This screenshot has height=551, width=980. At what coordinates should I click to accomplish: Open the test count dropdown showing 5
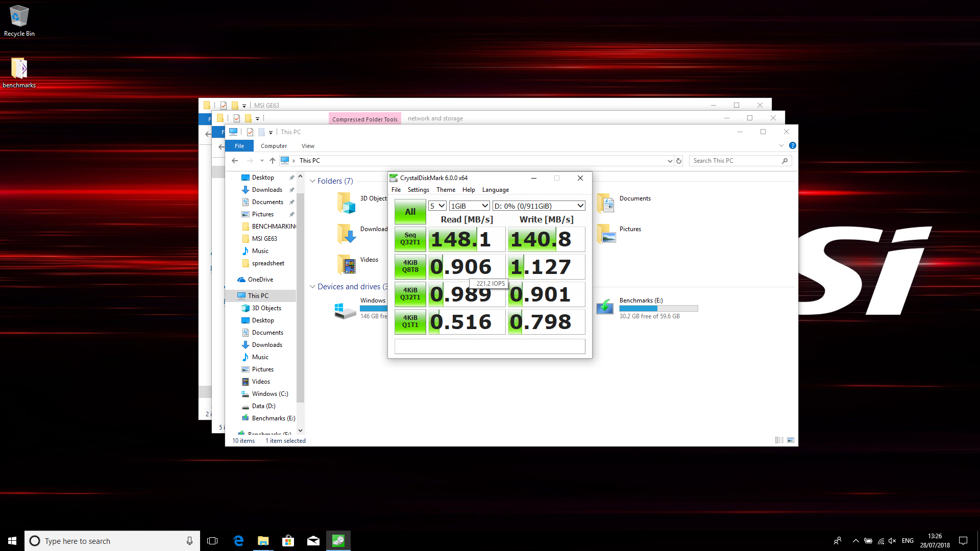pyautogui.click(x=437, y=206)
